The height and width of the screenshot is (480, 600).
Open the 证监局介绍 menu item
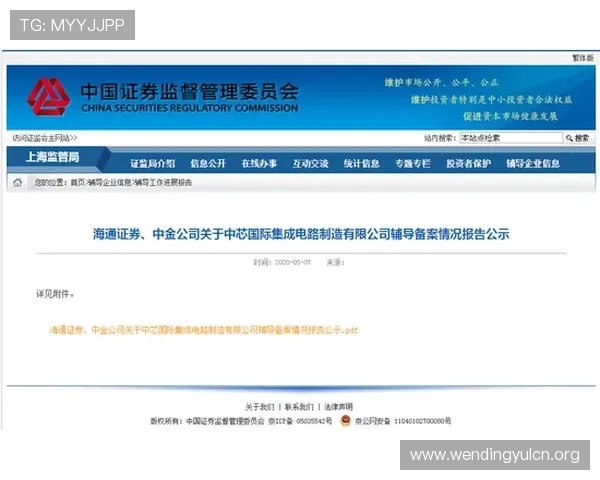tap(153, 164)
